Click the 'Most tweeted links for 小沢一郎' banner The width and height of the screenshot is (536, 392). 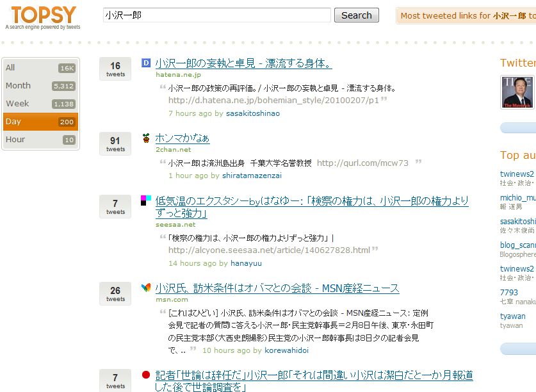tap(466, 16)
